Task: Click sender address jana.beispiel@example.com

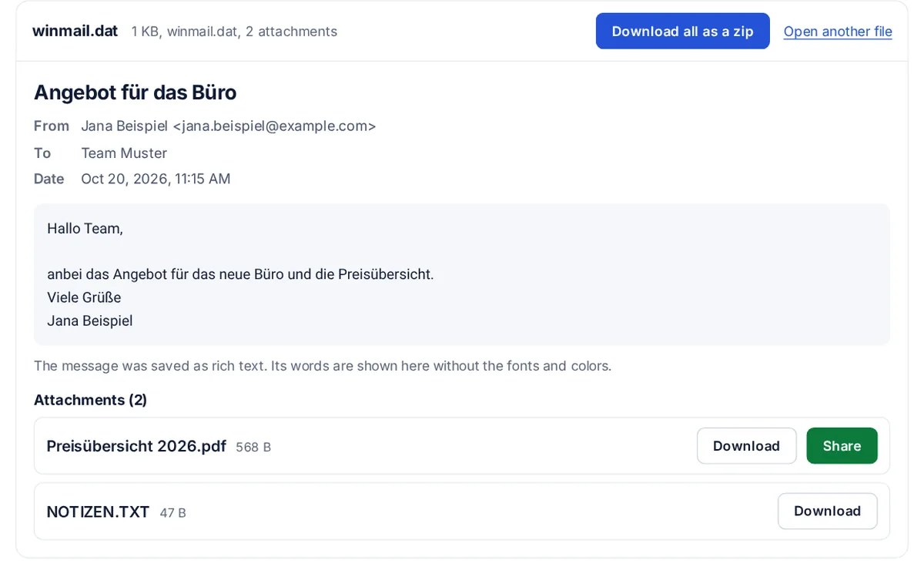Action: (274, 126)
